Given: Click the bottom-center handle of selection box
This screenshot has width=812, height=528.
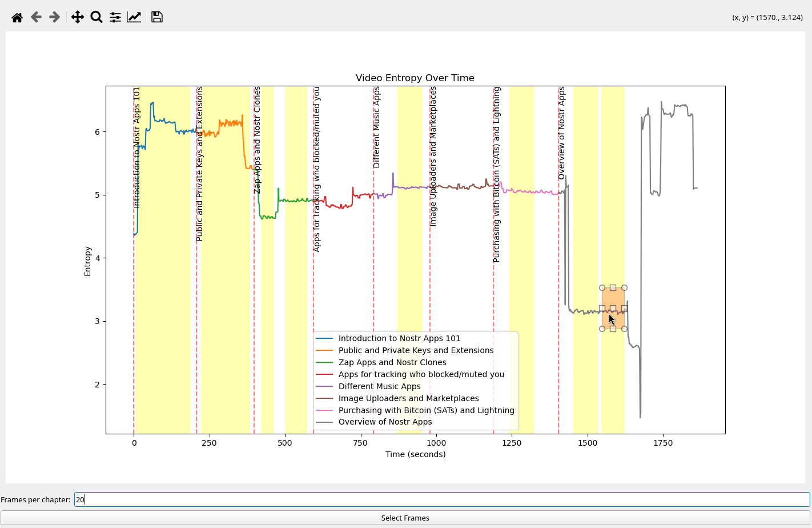Looking at the screenshot, I should point(613,329).
